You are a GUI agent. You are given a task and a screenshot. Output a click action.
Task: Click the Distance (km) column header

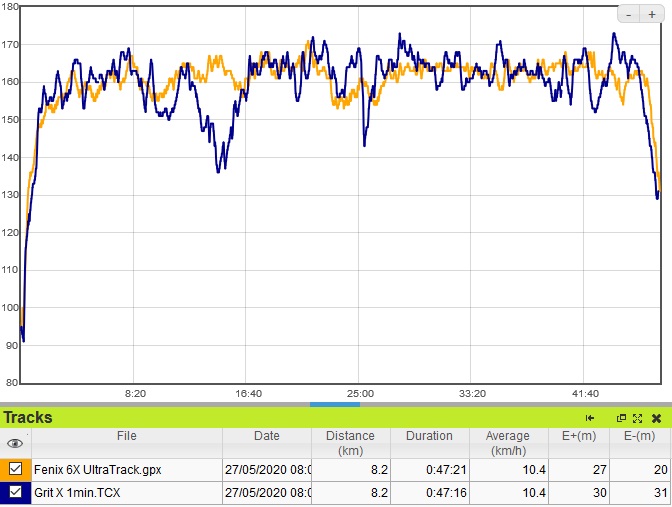(x=350, y=443)
